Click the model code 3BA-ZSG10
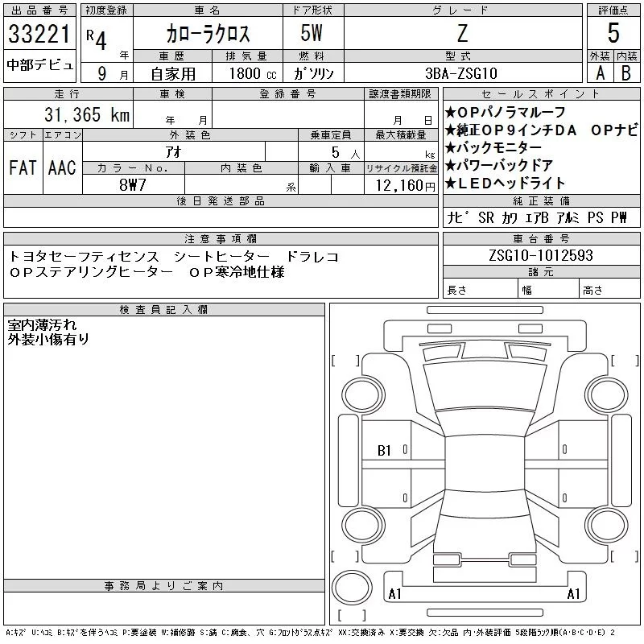Image resolution: width=644 pixels, height=644 pixels. [461, 73]
